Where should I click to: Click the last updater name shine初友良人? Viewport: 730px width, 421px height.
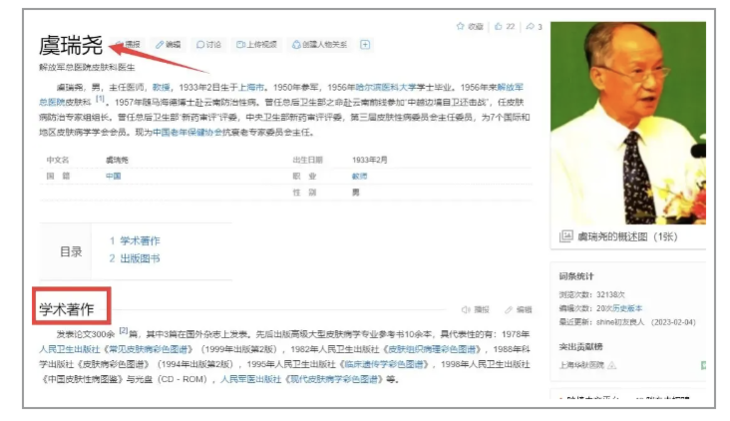click(x=620, y=322)
